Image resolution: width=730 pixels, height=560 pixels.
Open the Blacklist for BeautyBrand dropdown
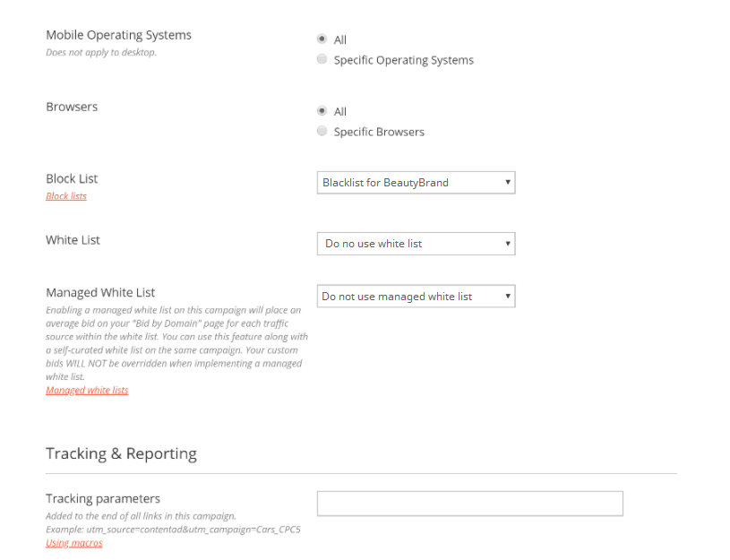tap(416, 183)
